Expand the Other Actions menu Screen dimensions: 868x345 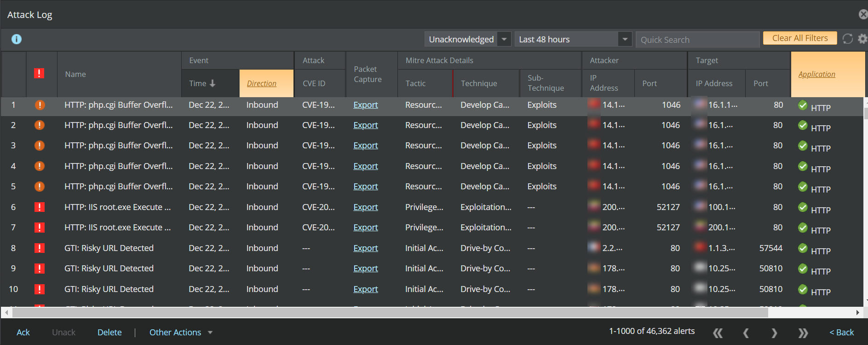181,333
